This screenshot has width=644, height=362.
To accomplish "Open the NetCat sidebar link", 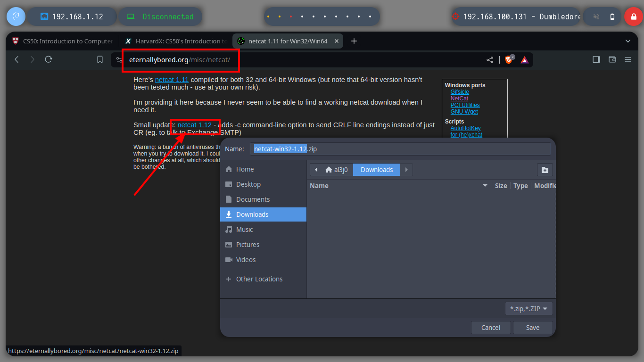I will 459,99.
